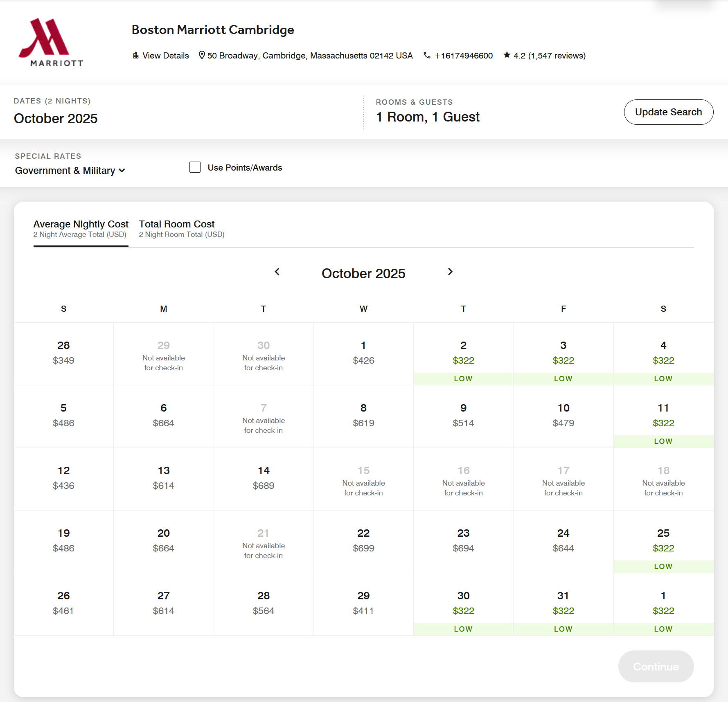728x702 pixels.
Task: Enable the Use Points/Awards checkbox
Action: click(x=195, y=167)
